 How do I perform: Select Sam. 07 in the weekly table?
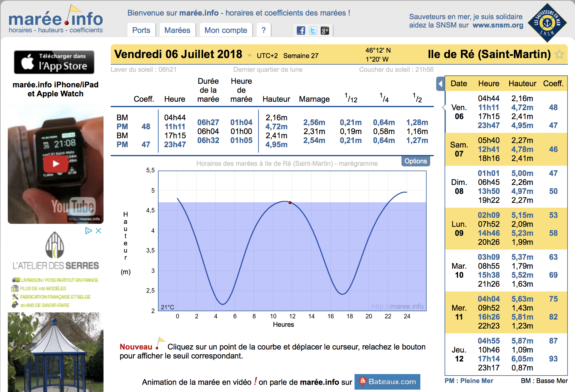tap(459, 149)
